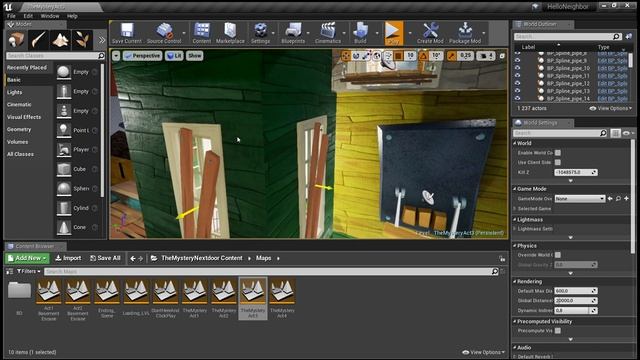Maximize or restore the viewport icon
This screenshot has width=640, height=360.
pyautogui.click(x=502, y=56)
